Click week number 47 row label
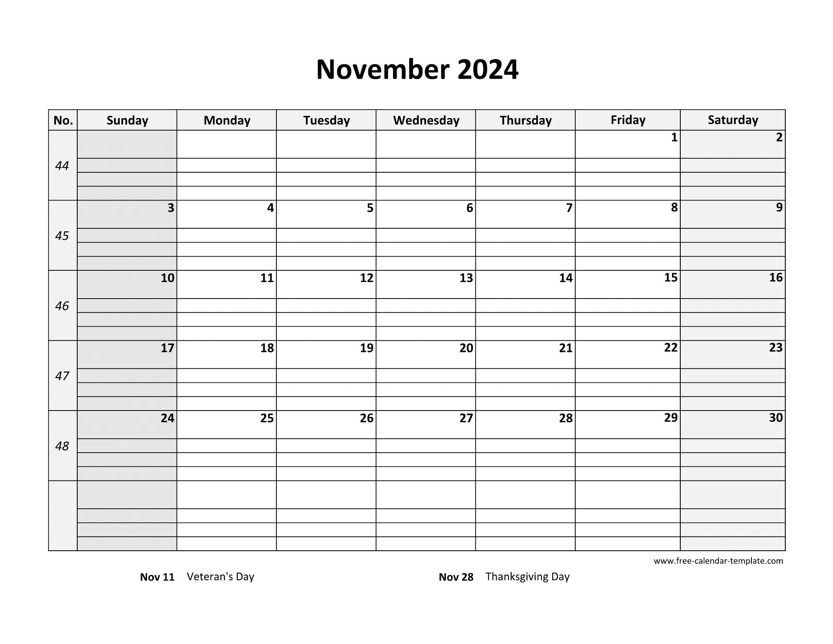 click(61, 375)
